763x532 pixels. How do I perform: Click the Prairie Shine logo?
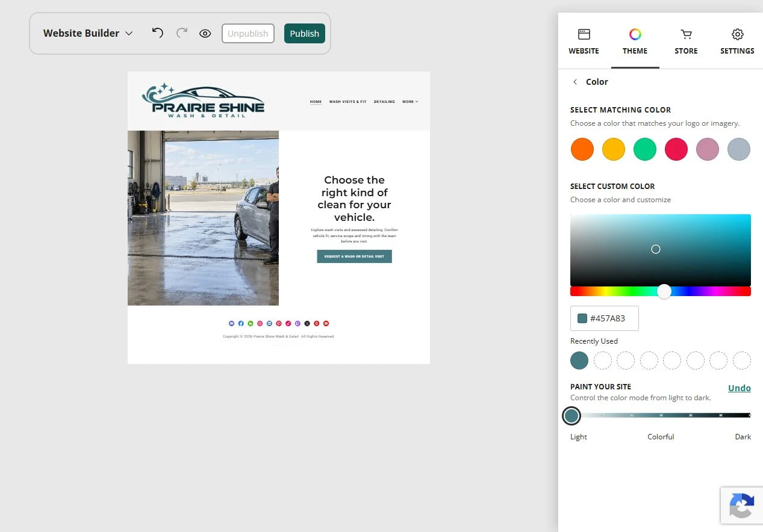(x=203, y=100)
